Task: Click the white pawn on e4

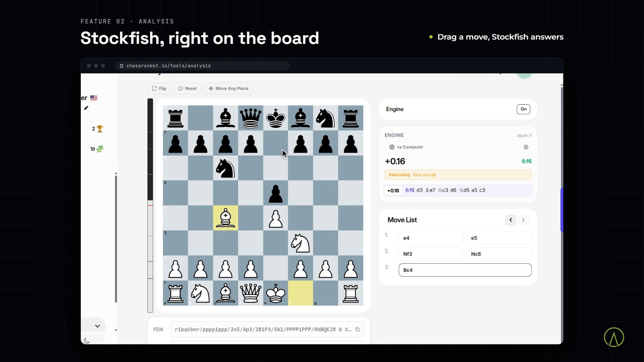Action: 276,218
